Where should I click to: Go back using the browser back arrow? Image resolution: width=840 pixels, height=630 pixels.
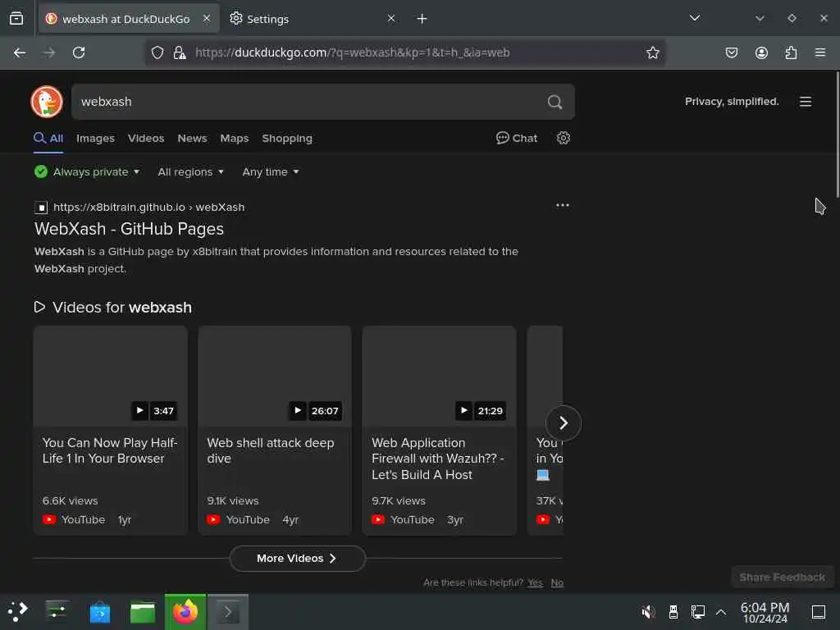coord(20,52)
